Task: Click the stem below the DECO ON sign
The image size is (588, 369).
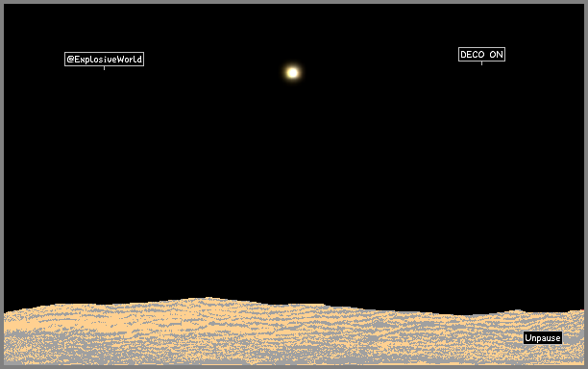Action: click(482, 63)
